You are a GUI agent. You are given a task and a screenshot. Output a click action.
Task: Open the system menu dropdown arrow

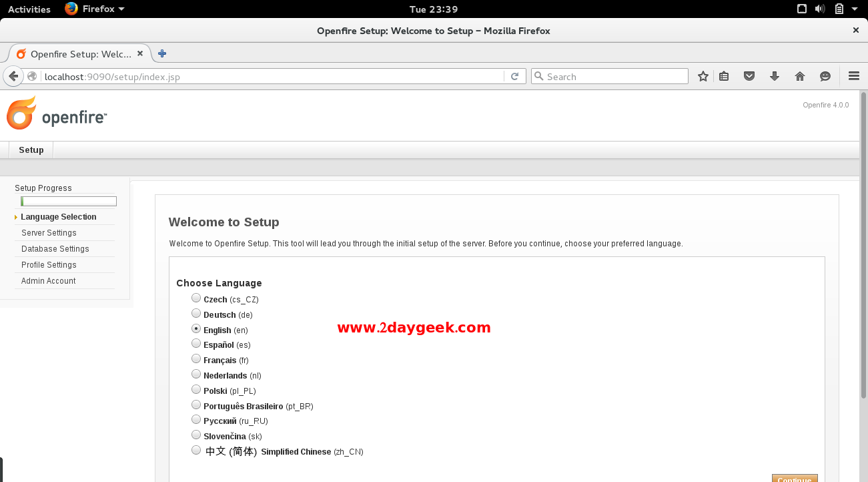pos(855,9)
